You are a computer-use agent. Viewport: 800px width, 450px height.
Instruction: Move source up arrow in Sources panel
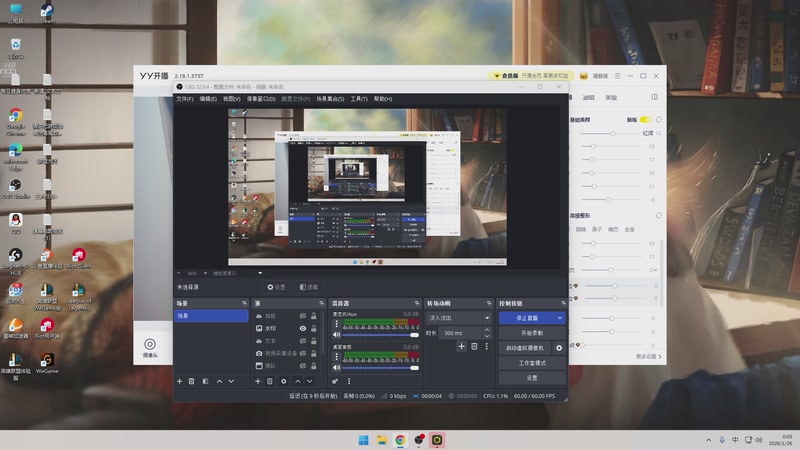click(297, 381)
